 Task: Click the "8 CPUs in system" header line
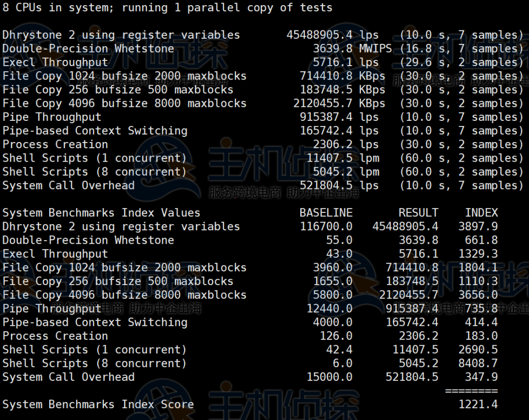click(x=167, y=8)
